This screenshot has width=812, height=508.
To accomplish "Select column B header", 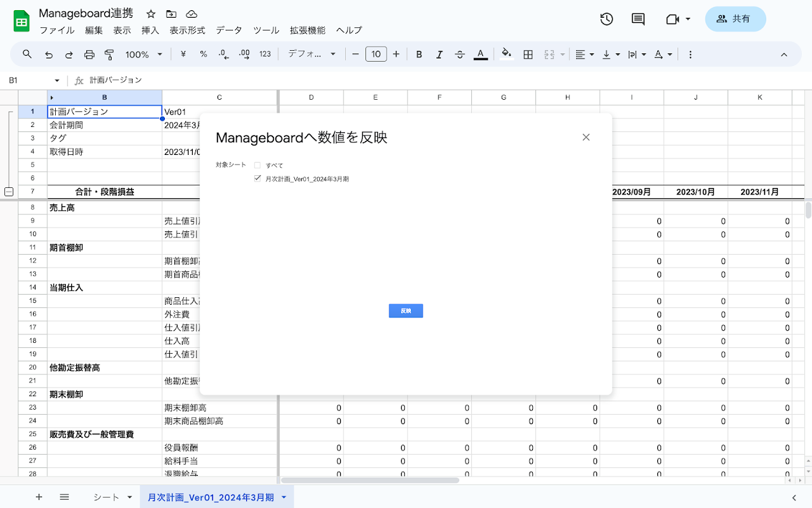I will [x=105, y=97].
